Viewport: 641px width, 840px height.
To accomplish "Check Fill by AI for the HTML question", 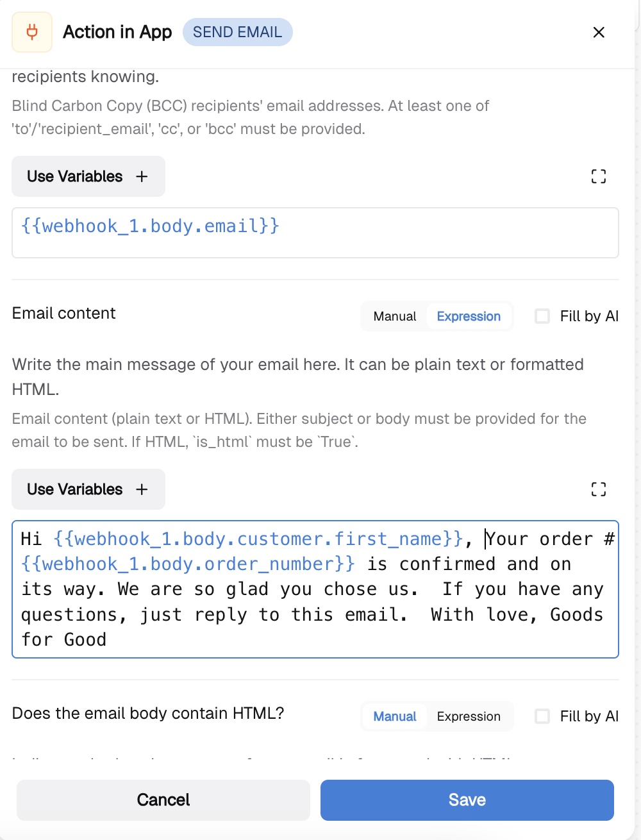I will tap(542, 716).
